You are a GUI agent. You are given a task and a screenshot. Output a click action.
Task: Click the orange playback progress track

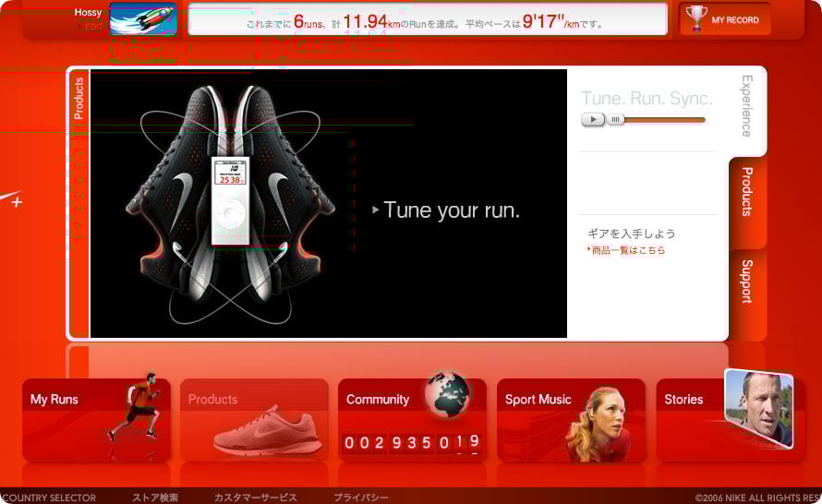[x=665, y=120]
